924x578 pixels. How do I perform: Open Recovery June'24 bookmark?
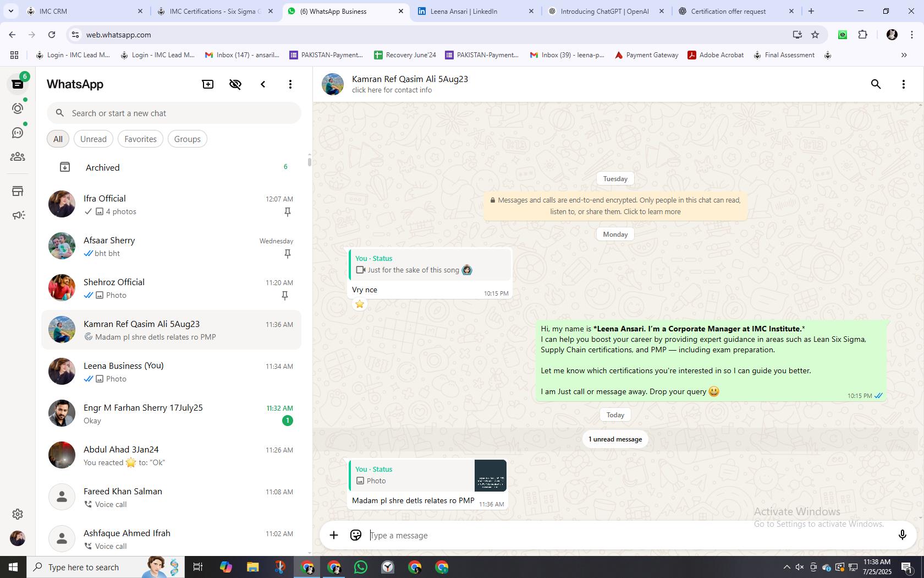tap(405, 55)
